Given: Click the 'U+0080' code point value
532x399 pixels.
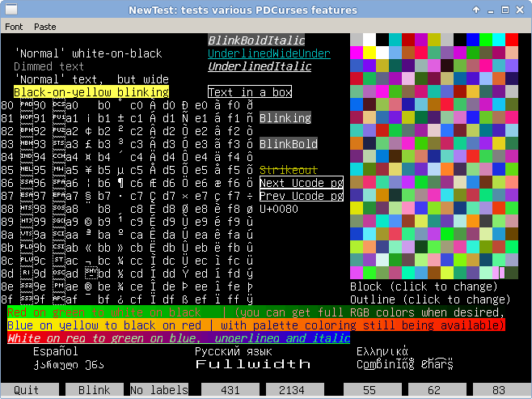Looking at the screenshot, I should pyautogui.click(x=279, y=209).
